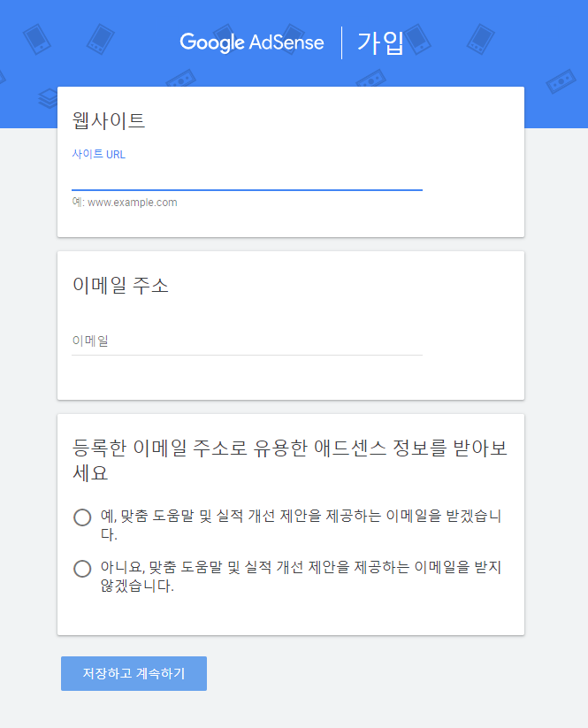Focus the 사이트 URL input field
The width and height of the screenshot is (588, 728).
pos(247,179)
